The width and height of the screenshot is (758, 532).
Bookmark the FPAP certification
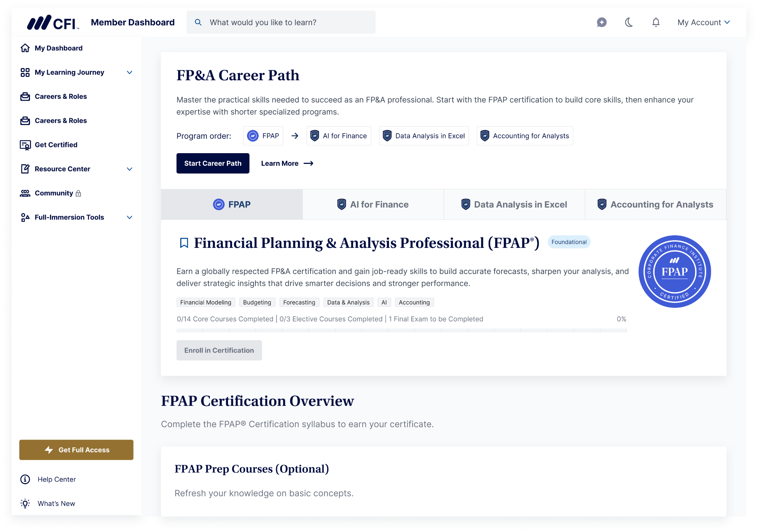(184, 243)
